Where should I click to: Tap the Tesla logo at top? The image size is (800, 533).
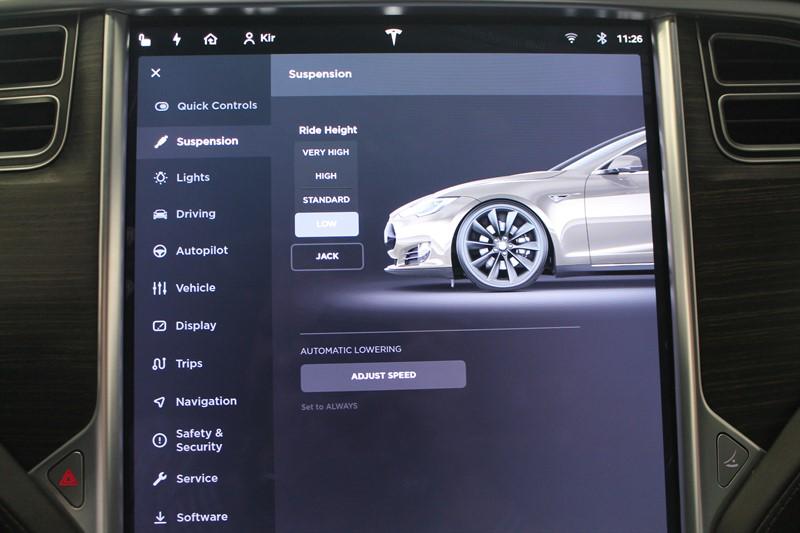[x=393, y=36]
